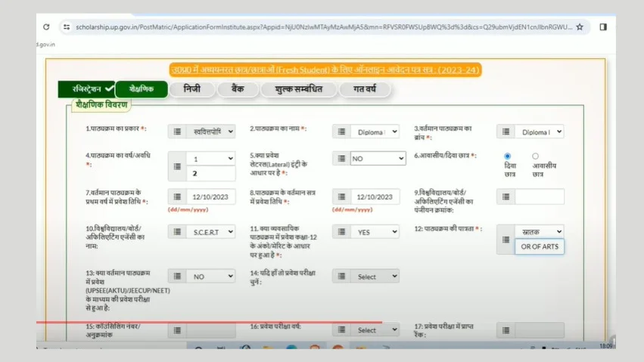Click list icon beside field 2 पाठ्यक्रम का नाम
This screenshot has height=362, width=644.
point(341,131)
